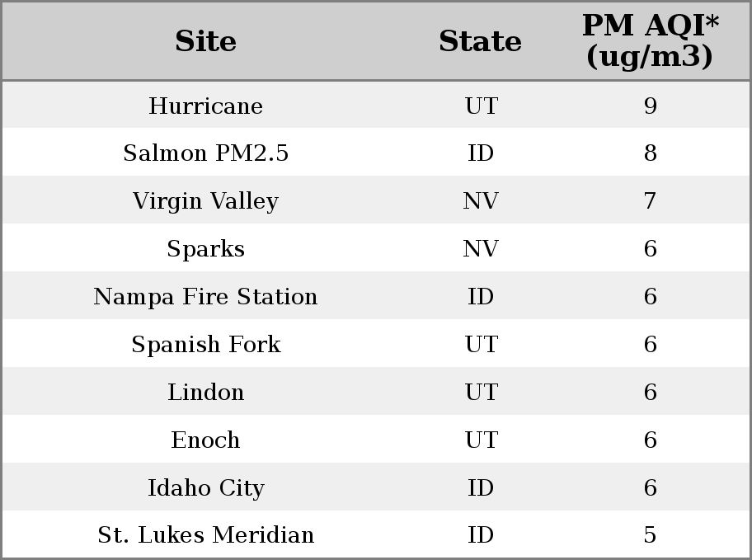Select the Hurricane site cell
Screen dimensions: 752x560
[x=205, y=105]
